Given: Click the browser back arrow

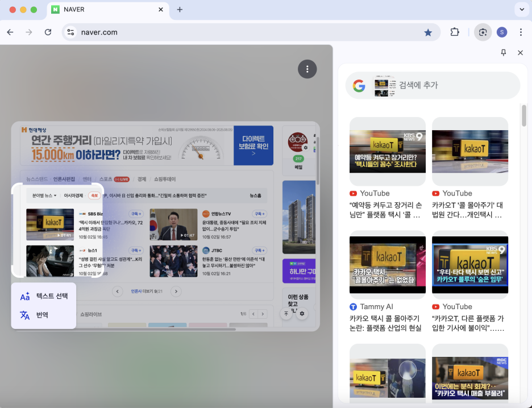Looking at the screenshot, I should (10, 32).
